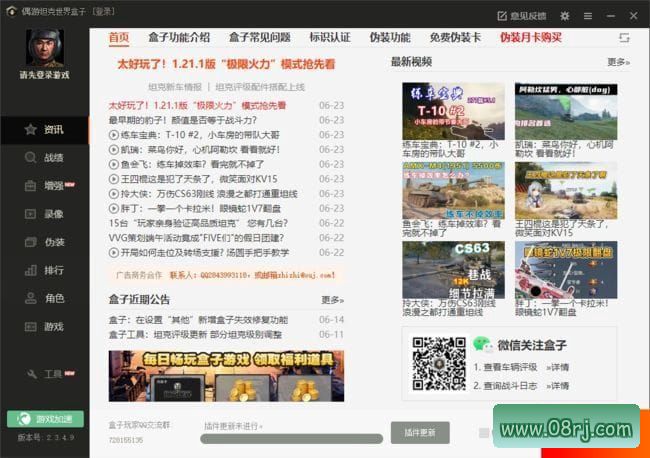The width and height of the screenshot is (650, 458).
Task: Click the green 游戏加速 button
Action: point(45,419)
